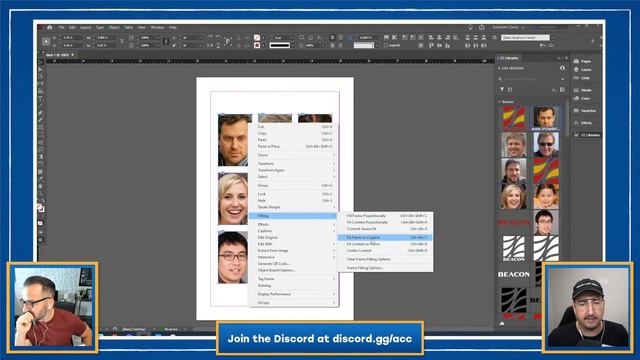Open the Window menu

157,27
